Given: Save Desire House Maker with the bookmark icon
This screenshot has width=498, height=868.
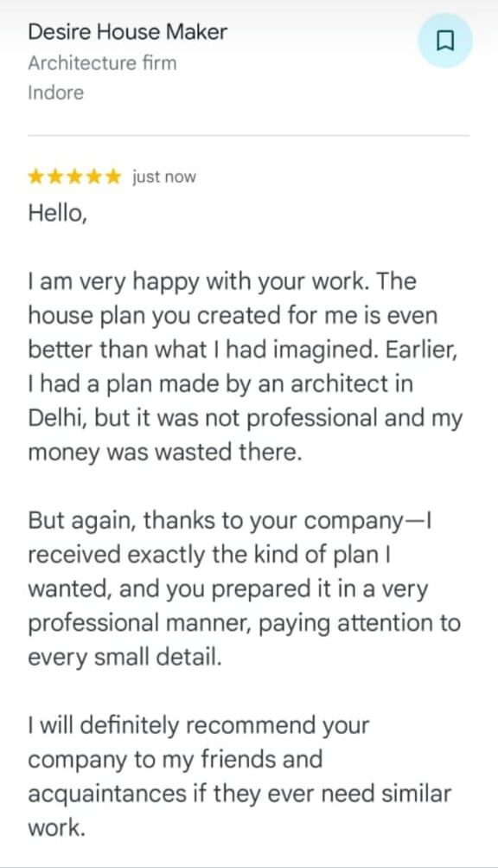Looking at the screenshot, I should pos(445,41).
